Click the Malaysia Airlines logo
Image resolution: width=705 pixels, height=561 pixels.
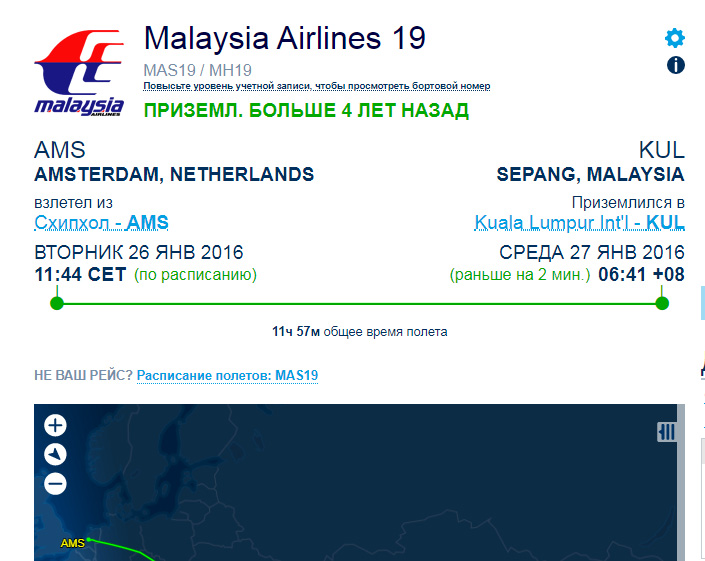79,73
